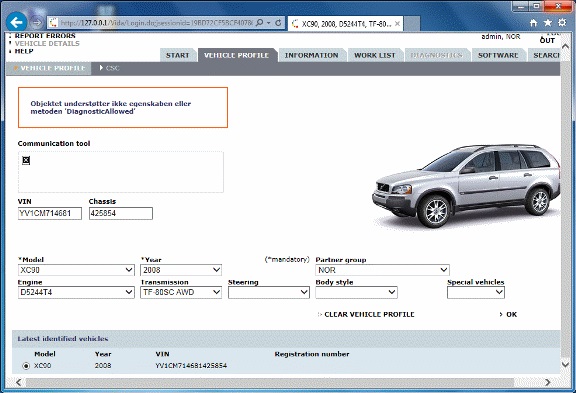Click the browser address bar URL
The image size is (576, 393).
[x=156, y=23]
